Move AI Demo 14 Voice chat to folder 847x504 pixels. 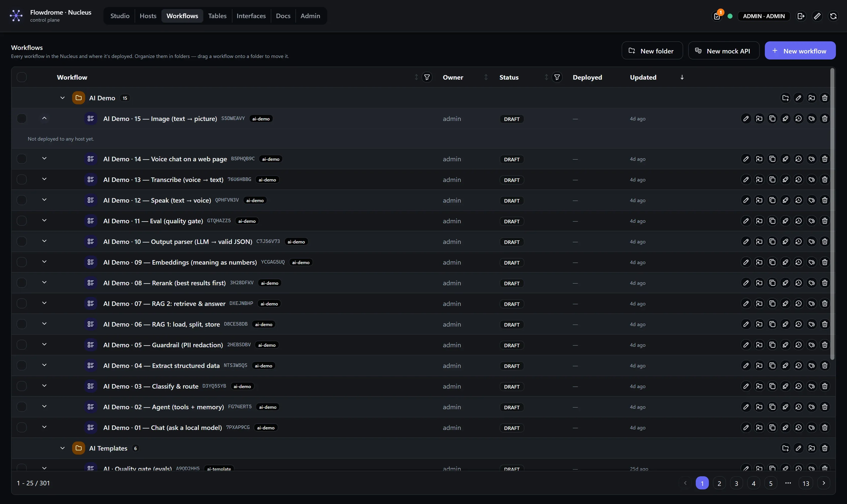click(x=759, y=159)
